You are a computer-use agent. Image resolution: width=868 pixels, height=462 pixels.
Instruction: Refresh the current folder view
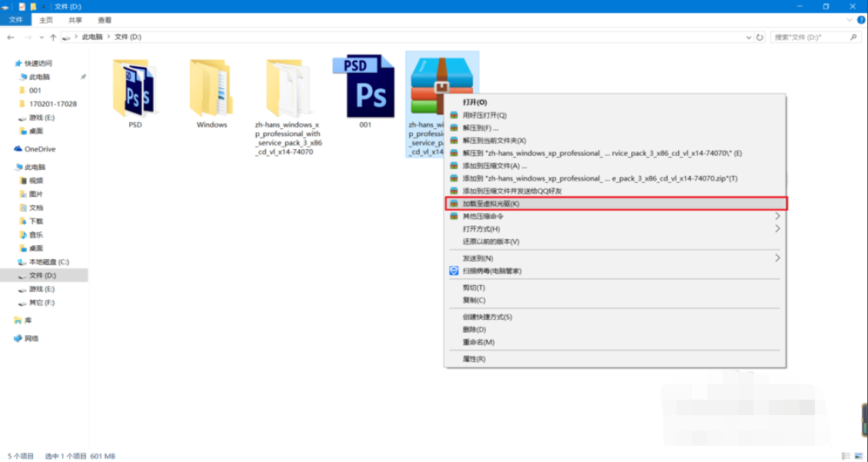pyautogui.click(x=760, y=37)
